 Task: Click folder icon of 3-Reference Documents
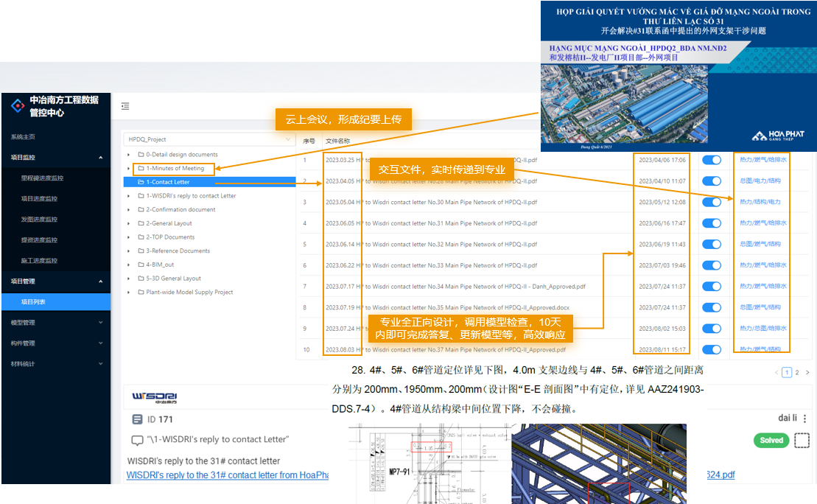tap(141, 251)
